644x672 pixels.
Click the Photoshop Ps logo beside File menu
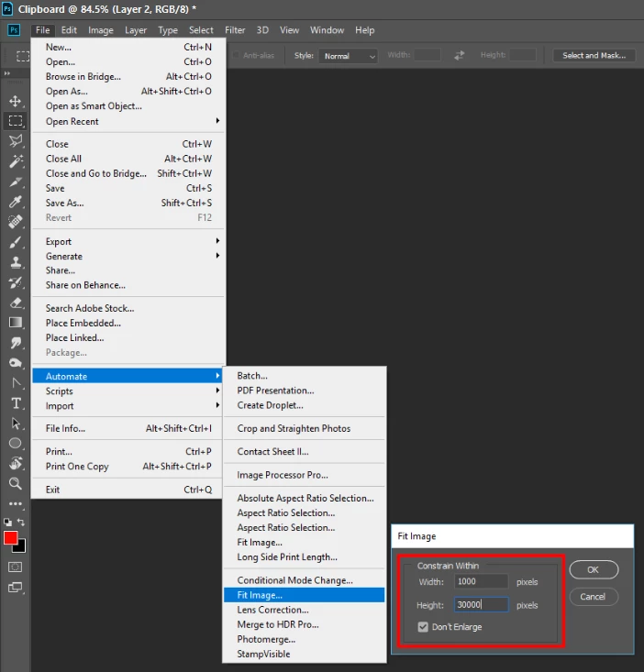(x=14, y=30)
